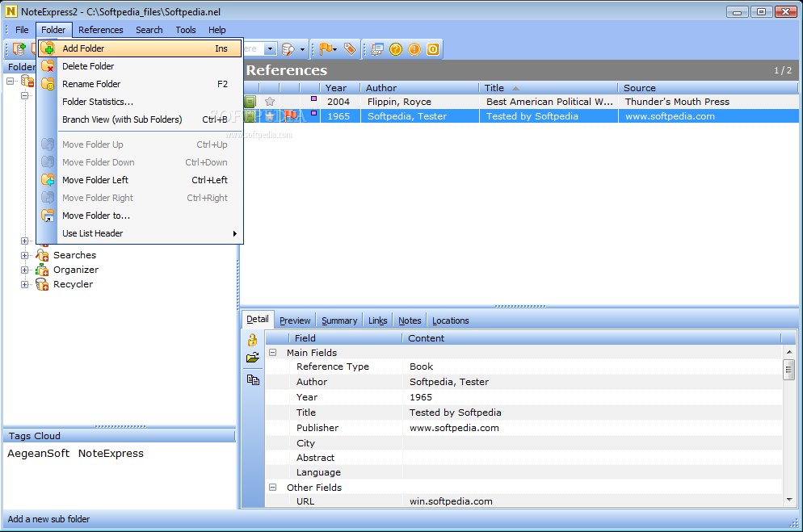Open the Search menu
The height and width of the screenshot is (532, 803).
(149, 30)
